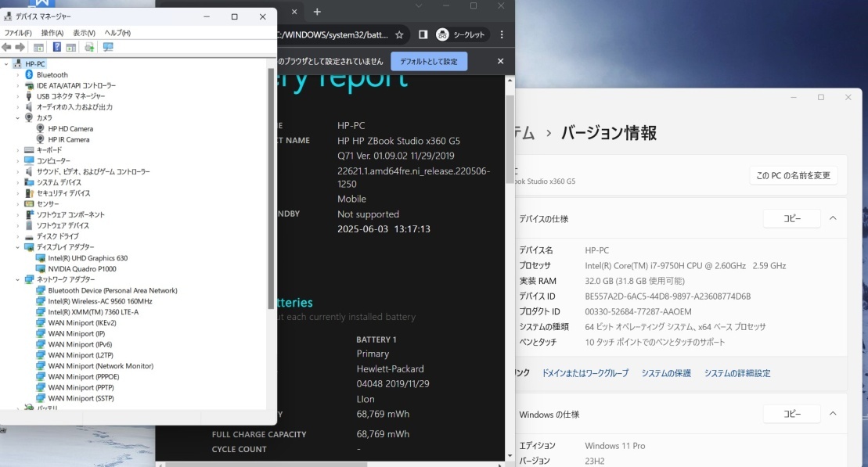Viewport: 868px width, 467px height.
Task: Collapse the ネットワーク アダプター node
Action: click(17, 279)
